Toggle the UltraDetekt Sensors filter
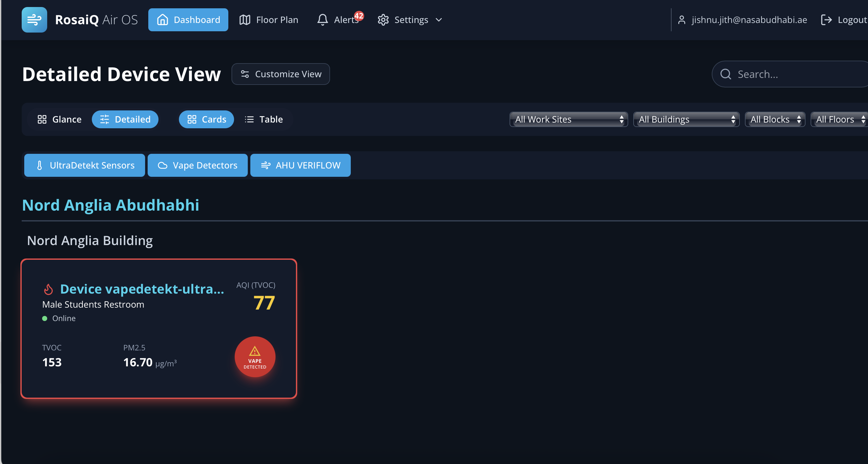This screenshot has width=868, height=464. click(84, 165)
